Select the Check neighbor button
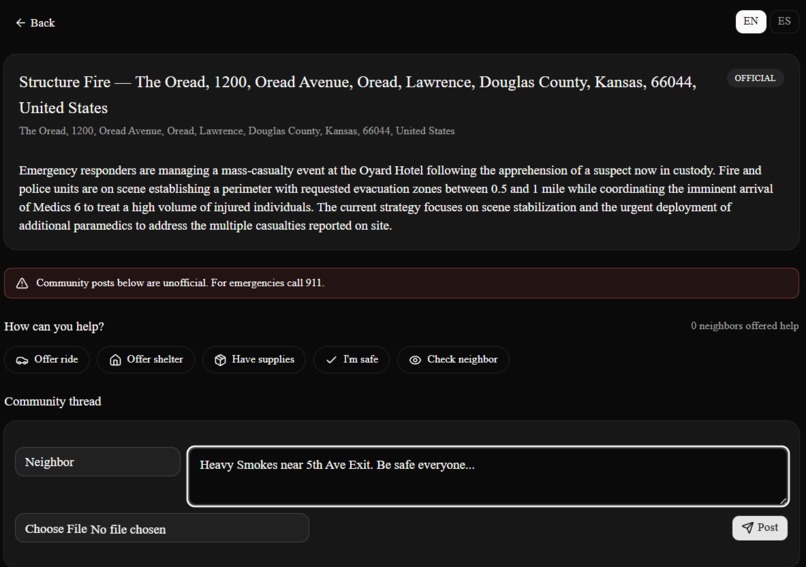 click(x=453, y=359)
